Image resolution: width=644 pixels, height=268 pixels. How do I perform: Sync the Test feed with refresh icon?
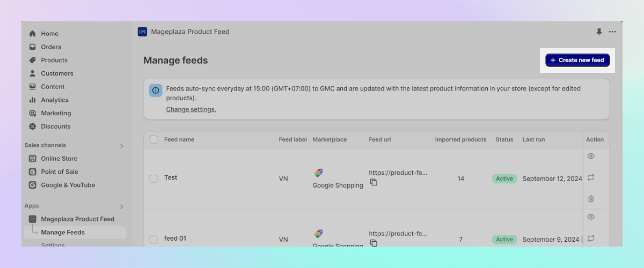(x=591, y=177)
